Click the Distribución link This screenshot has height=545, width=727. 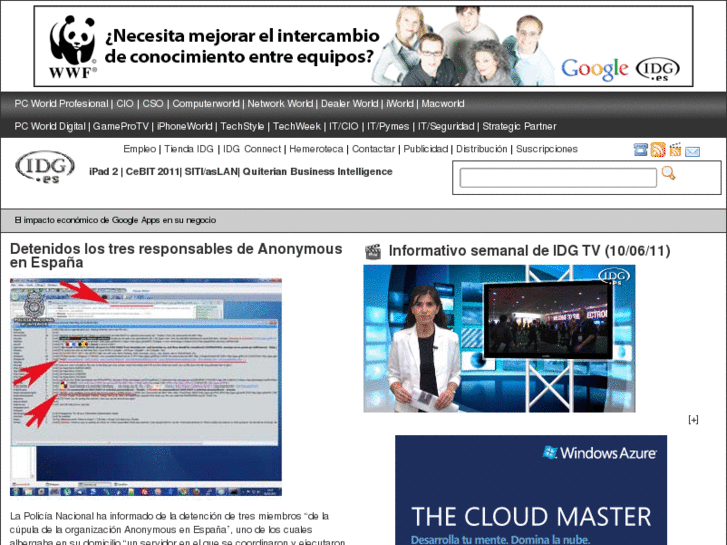[x=482, y=149]
